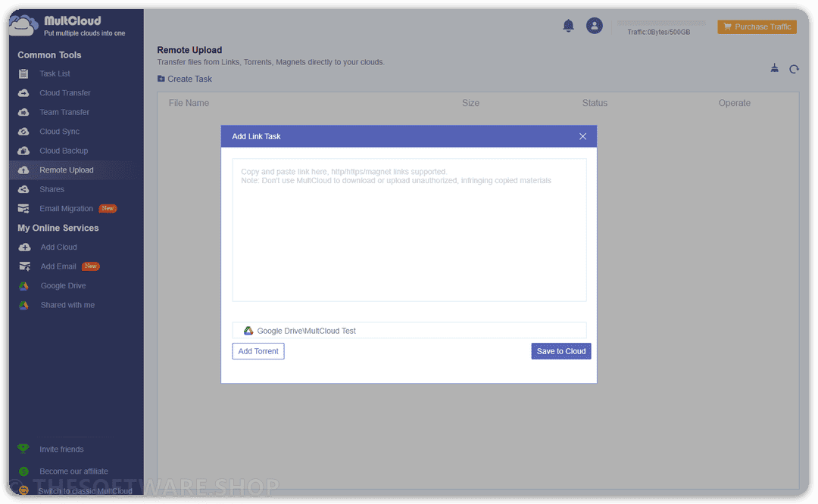Click the Cloud Transfer sidebar icon

[x=23, y=93]
